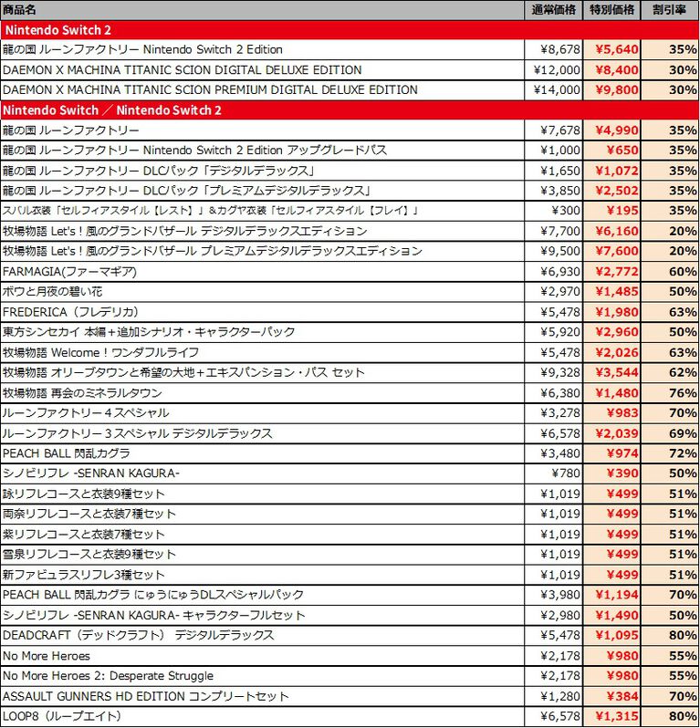The height and width of the screenshot is (728, 700).
Task: Select DAEMON X MACHINA PREMIUM DIGITAL DELUXE EDITION row
Action: (x=210, y=90)
